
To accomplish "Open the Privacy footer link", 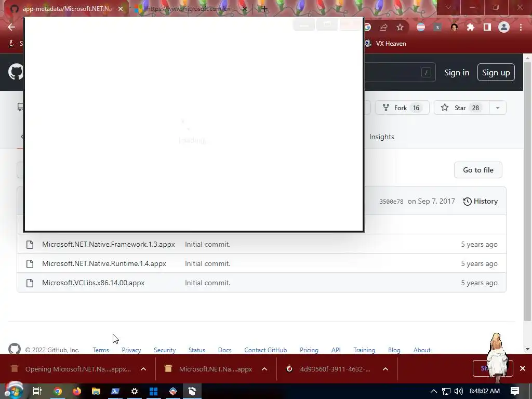I will pos(131,350).
